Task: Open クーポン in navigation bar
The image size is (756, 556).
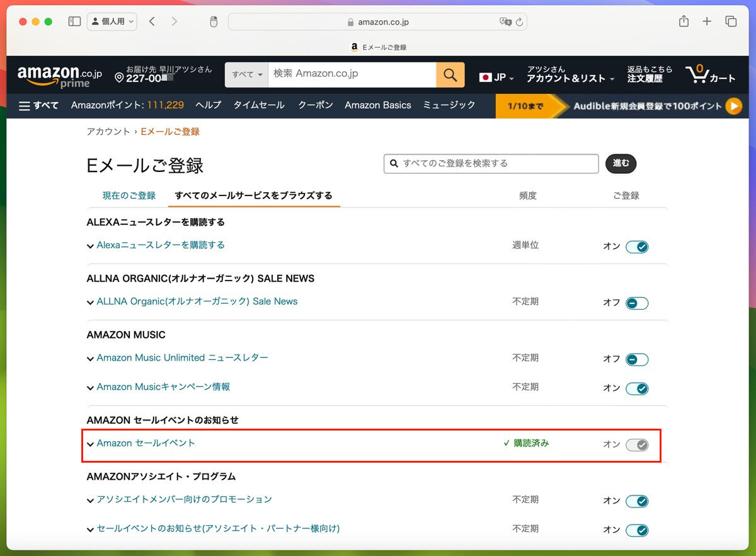Action: click(x=316, y=105)
